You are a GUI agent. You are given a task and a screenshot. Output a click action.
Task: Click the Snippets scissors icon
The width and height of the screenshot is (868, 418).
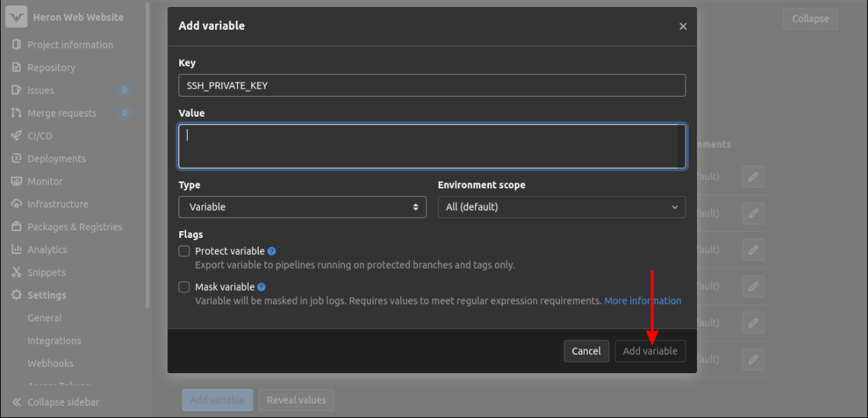[x=17, y=272]
